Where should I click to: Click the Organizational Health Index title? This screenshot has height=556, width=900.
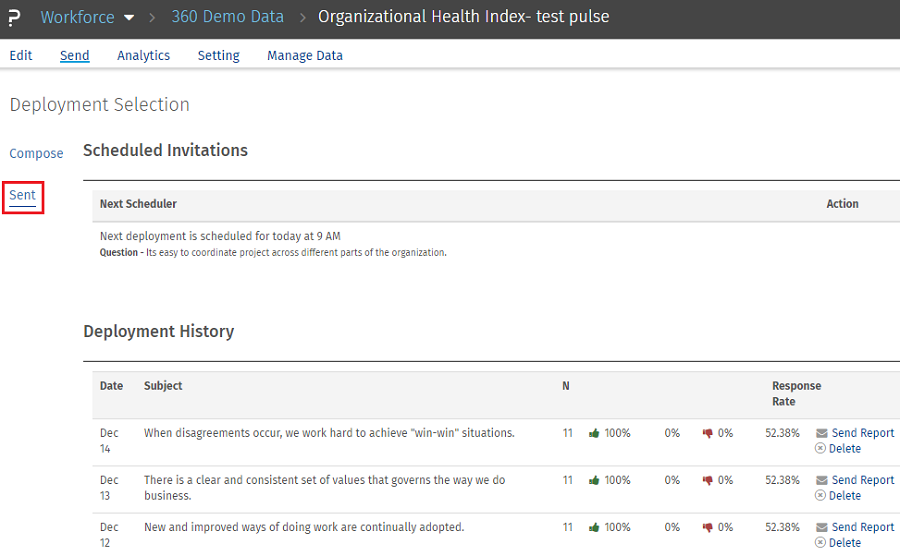pyautogui.click(x=463, y=17)
